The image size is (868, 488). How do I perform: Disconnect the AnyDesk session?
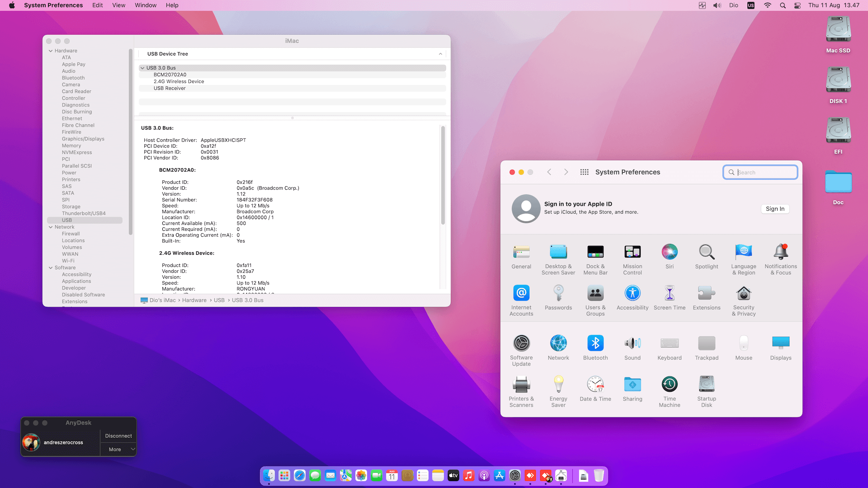click(x=118, y=436)
